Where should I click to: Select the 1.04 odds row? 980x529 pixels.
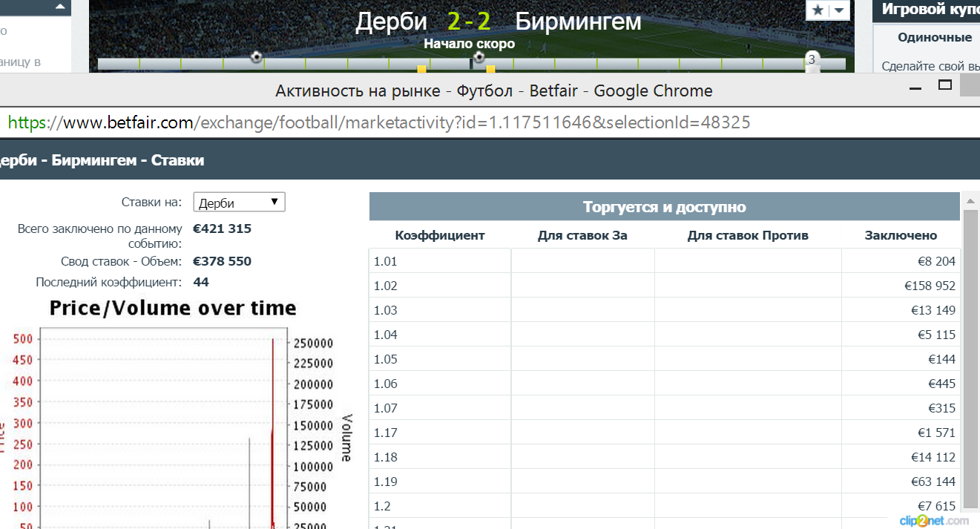click(665, 335)
